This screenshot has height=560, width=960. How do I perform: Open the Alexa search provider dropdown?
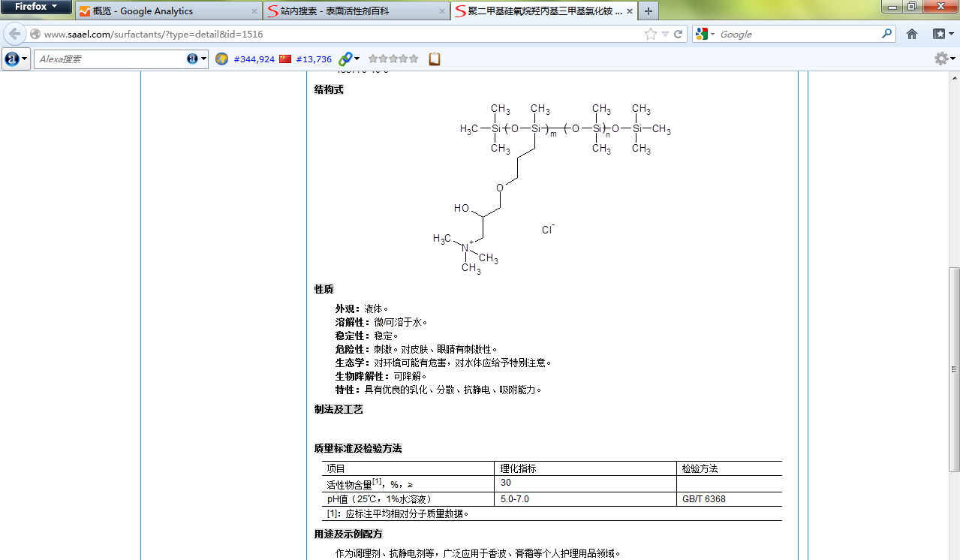(197, 59)
